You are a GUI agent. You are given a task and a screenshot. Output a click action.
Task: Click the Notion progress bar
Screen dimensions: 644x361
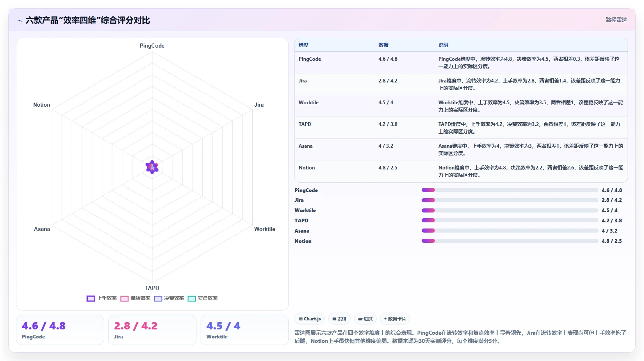click(x=510, y=241)
